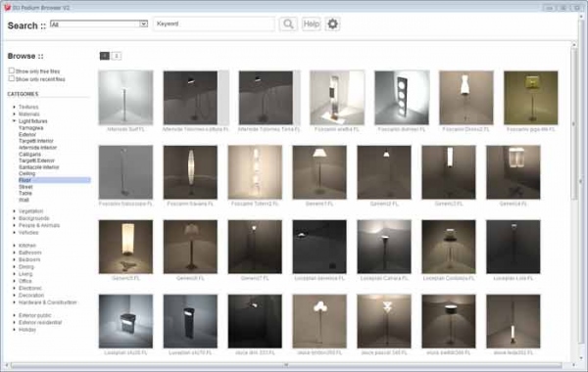Select the Luceplan Costanza FL thumbnail
The height and width of the screenshot is (372, 588).
pos(449,247)
